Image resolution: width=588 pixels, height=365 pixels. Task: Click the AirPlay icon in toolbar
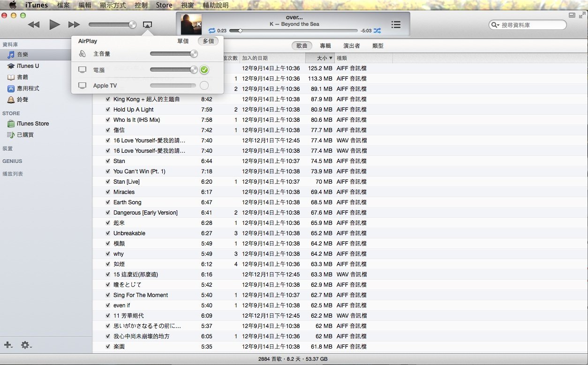coord(147,25)
